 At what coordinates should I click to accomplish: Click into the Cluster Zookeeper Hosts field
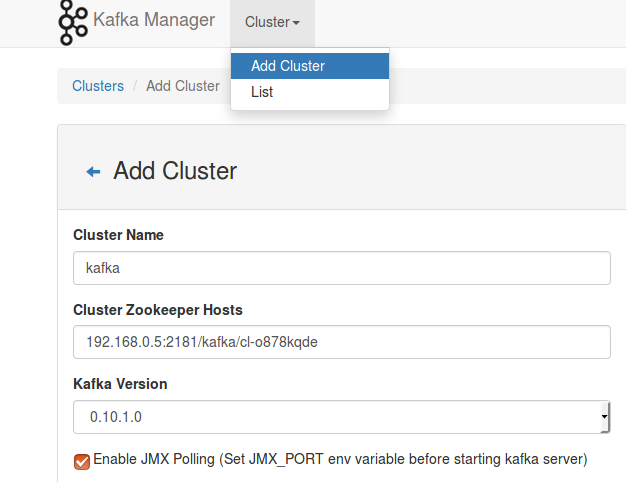click(341, 342)
